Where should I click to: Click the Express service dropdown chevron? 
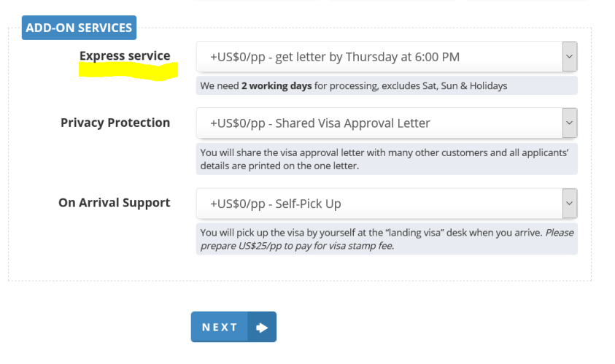[569, 57]
